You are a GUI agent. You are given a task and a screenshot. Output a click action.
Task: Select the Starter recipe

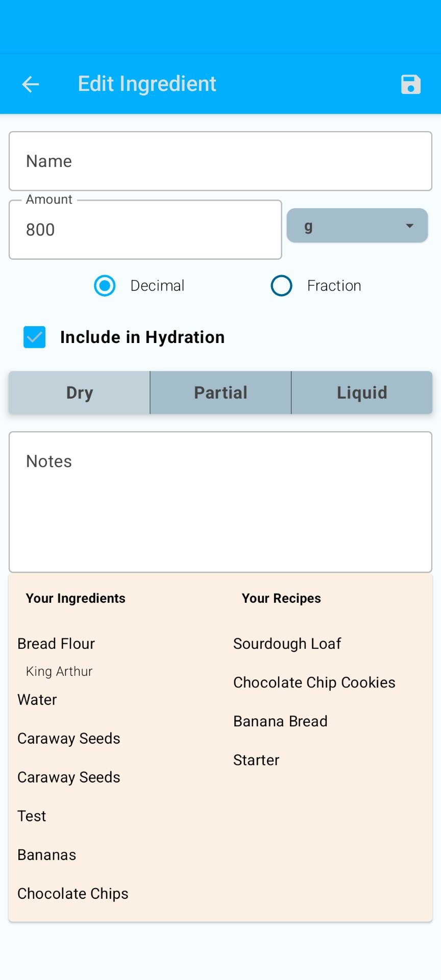pos(256,760)
